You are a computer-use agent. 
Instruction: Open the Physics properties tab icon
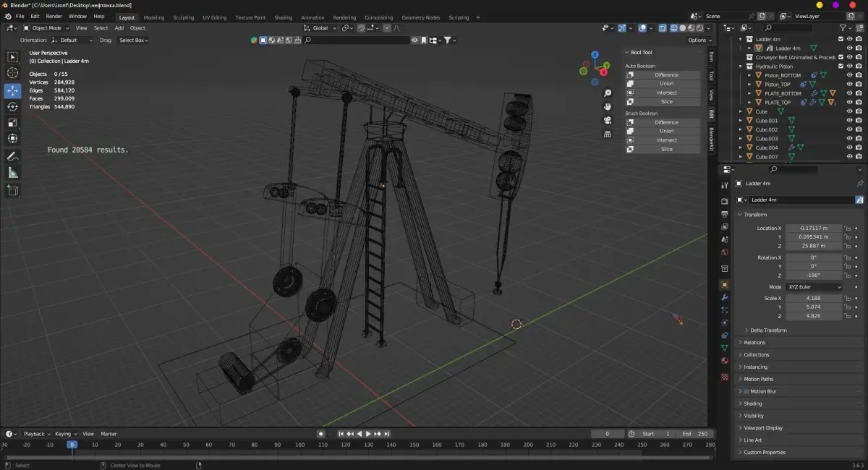(725, 322)
